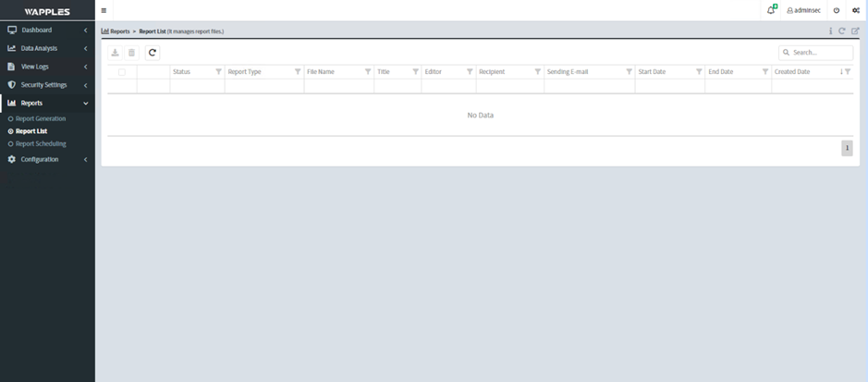
Task: Refresh the report list table
Action: click(153, 53)
